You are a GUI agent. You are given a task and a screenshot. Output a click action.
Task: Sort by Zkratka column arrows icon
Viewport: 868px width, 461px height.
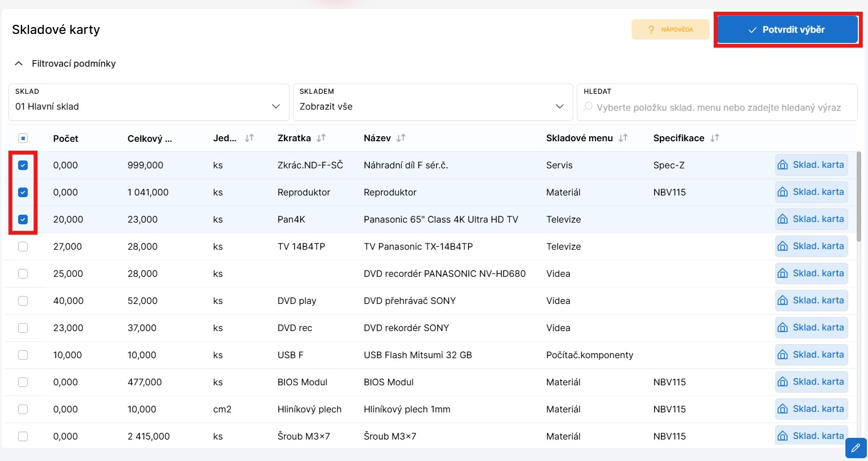pyautogui.click(x=321, y=138)
